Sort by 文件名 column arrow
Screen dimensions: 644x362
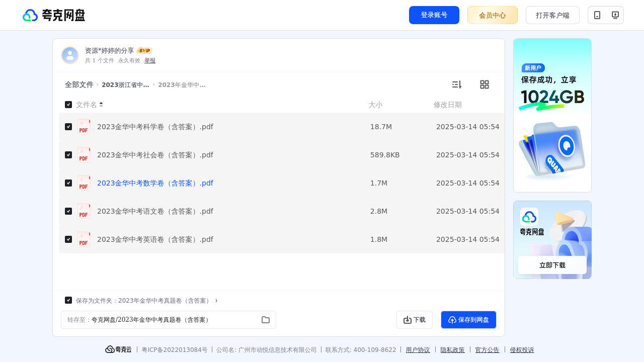101,105
